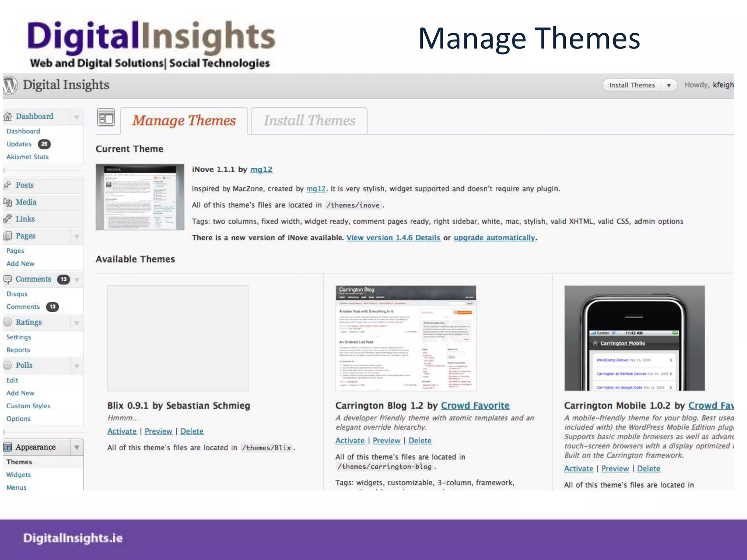Image resolution: width=747 pixels, height=560 pixels.
Task: Open the Media menu
Action: pyautogui.click(x=26, y=202)
